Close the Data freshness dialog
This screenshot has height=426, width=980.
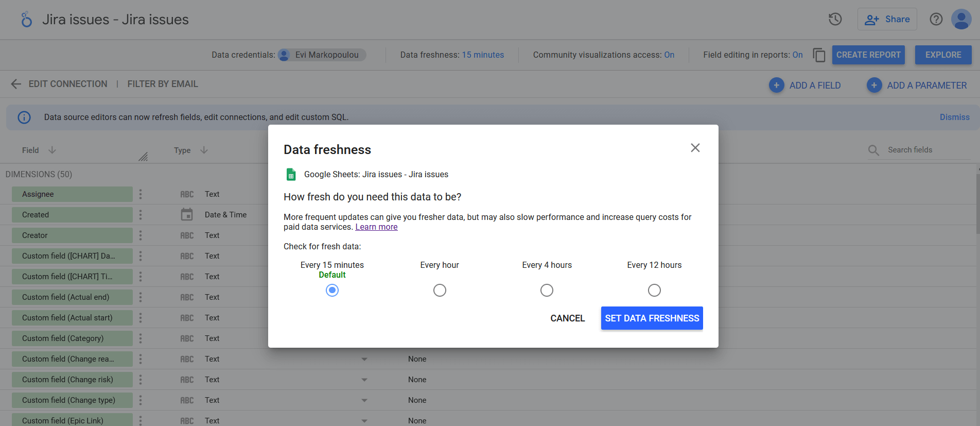point(695,148)
